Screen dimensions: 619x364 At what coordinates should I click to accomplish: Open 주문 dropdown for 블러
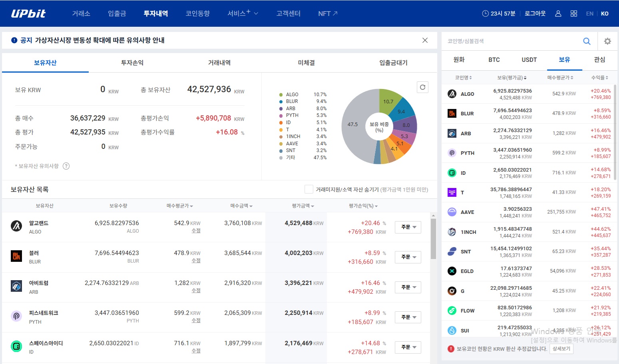click(x=408, y=257)
